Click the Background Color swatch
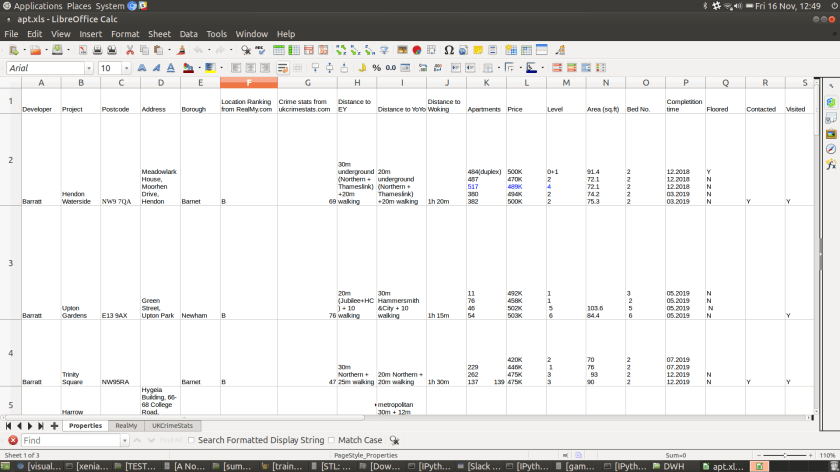This screenshot has width=840, height=472. pyautogui.click(x=210, y=68)
